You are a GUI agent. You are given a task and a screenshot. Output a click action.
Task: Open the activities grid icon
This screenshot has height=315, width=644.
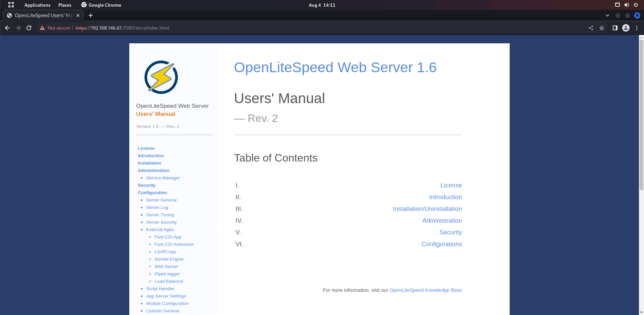(x=11, y=5)
